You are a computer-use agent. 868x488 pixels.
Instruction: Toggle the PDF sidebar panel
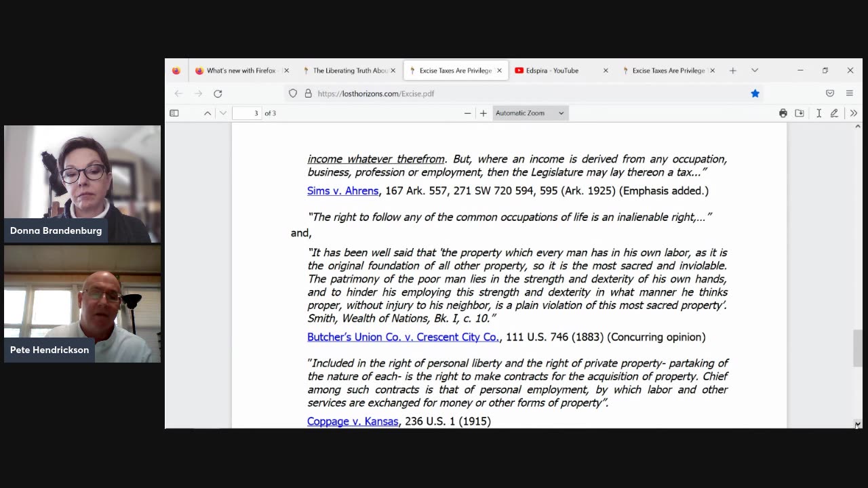click(174, 113)
